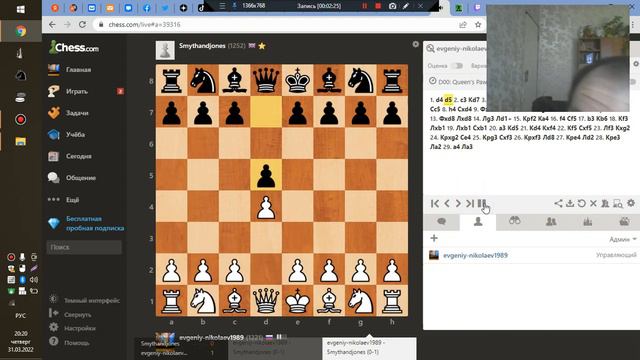The width and height of the screenshot is (640, 360).
Task: Stop the screen recording with red square
Action: (378, 6)
